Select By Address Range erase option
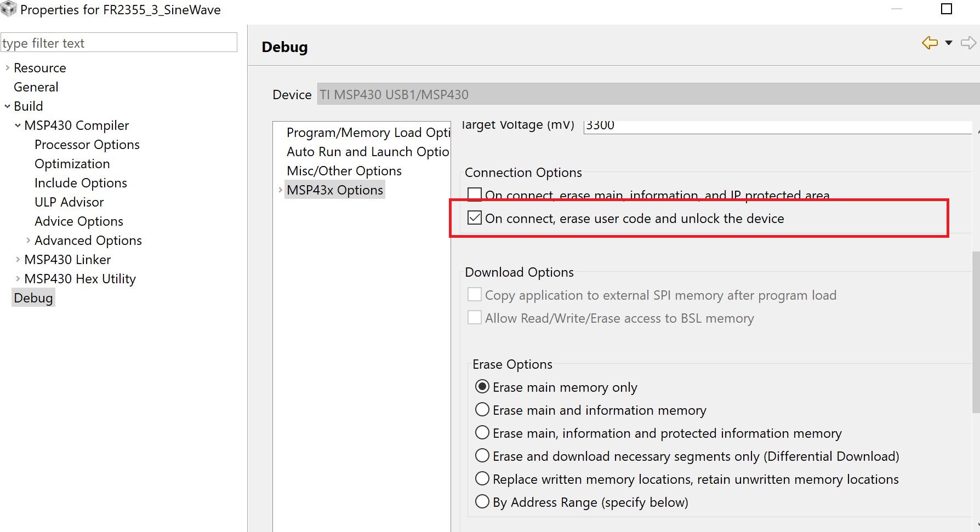 (482, 502)
